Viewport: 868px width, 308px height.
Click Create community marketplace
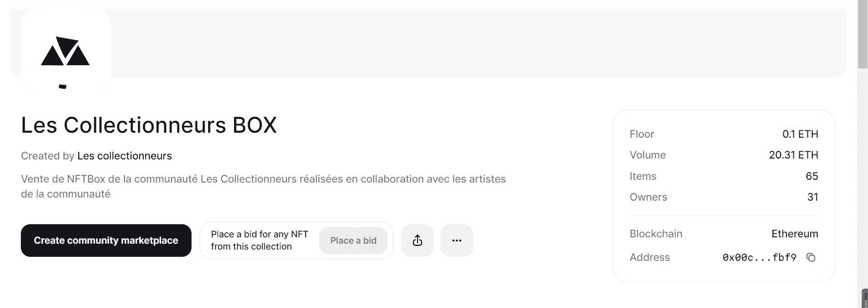point(106,240)
